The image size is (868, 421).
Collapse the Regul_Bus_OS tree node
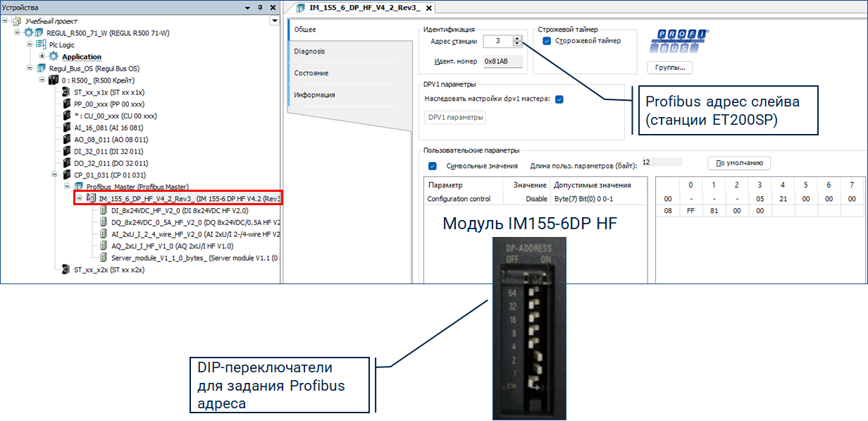click(30, 68)
